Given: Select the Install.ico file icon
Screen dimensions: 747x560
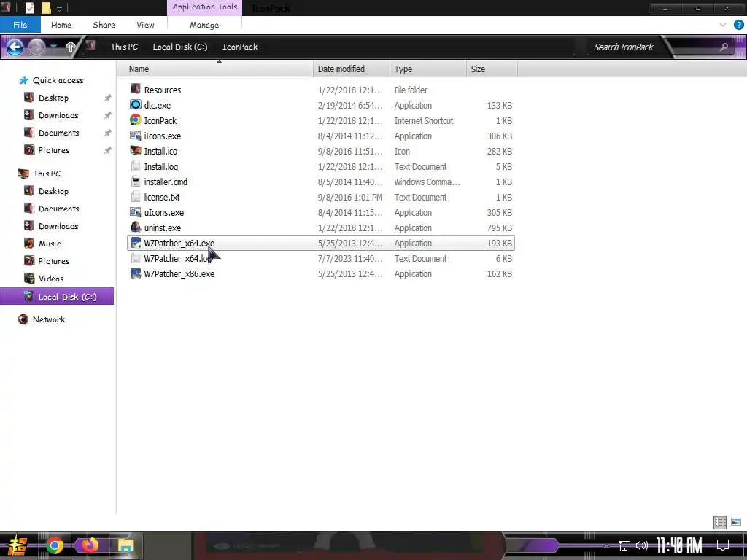Looking at the screenshot, I should tap(136, 150).
